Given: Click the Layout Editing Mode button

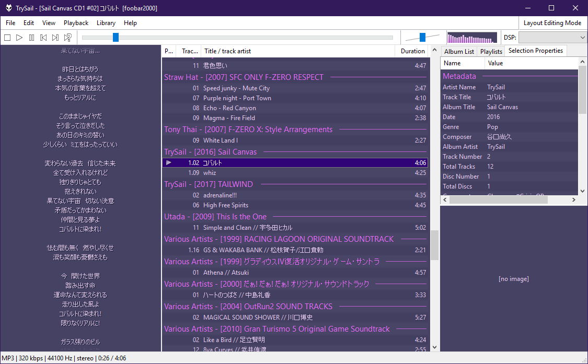Looking at the screenshot, I should coord(552,23).
